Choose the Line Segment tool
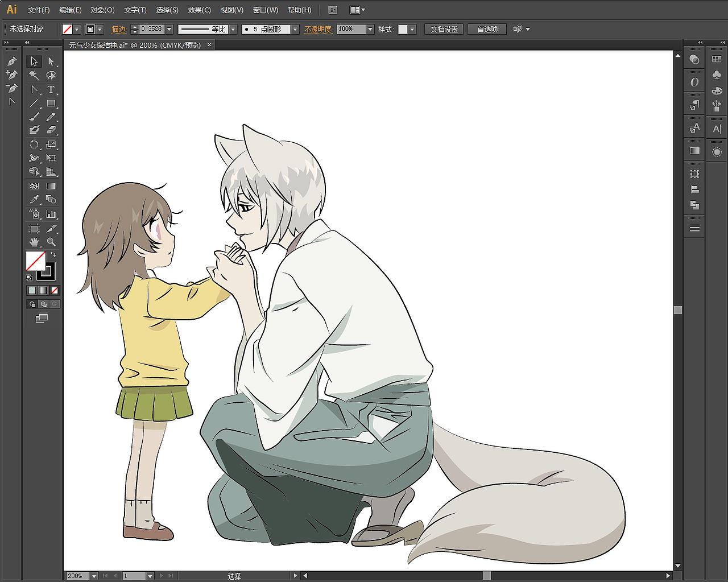This screenshot has width=728, height=582. click(x=34, y=103)
